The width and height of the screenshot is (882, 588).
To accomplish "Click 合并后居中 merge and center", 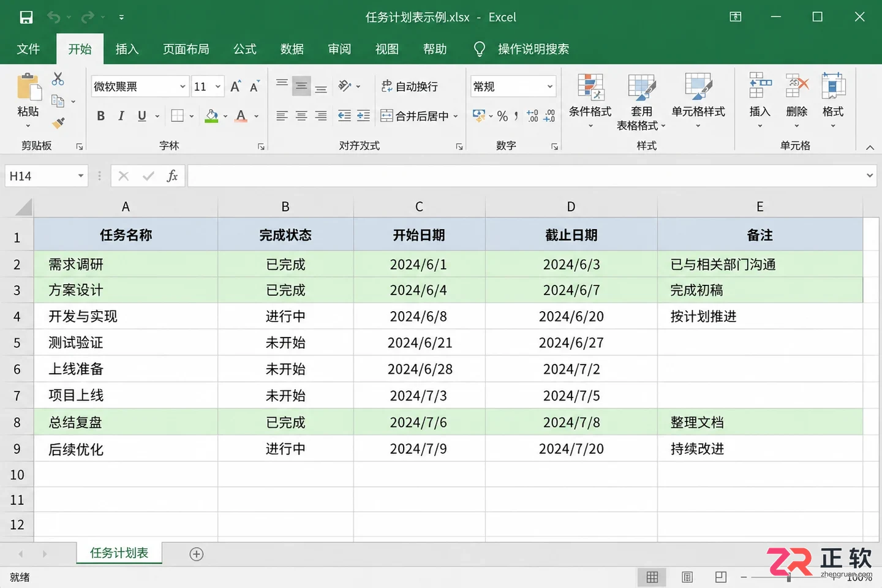I will click(415, 116).
